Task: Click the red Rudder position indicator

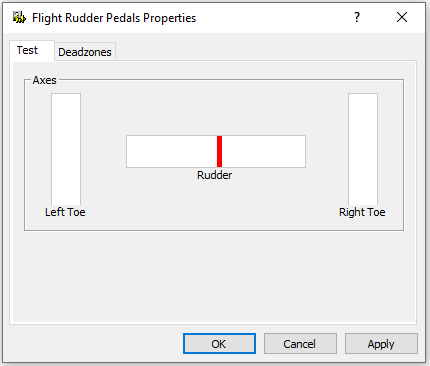Action: pyautogui.click(x=219, y=151)
